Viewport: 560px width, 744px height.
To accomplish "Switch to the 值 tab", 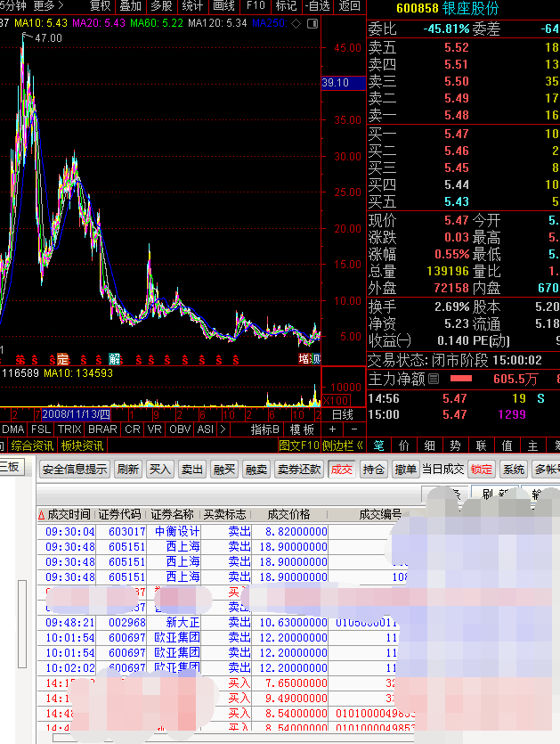I will 507,446.
